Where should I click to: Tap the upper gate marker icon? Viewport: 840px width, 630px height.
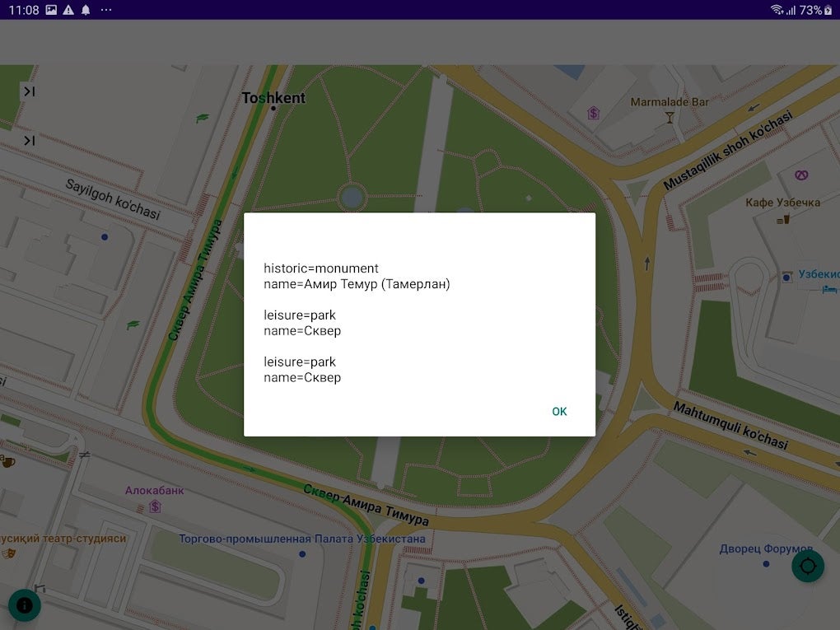29,91
